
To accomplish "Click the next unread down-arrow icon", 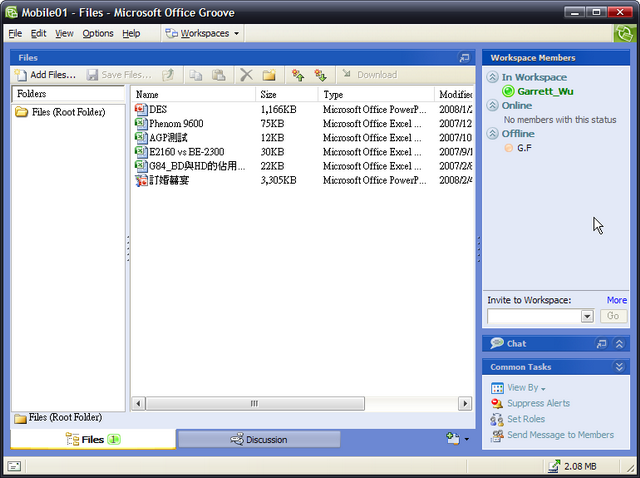I will 320,75.
